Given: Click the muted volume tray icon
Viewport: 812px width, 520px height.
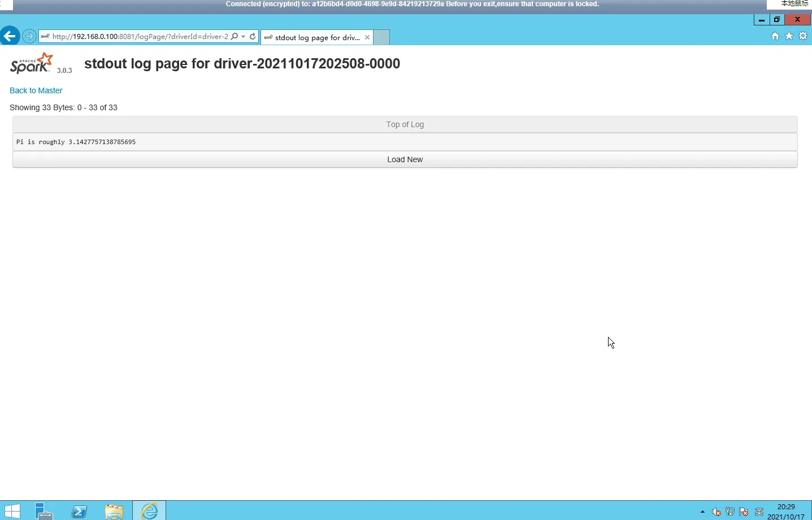Looking at the screenshot, I should click(716, 512).
